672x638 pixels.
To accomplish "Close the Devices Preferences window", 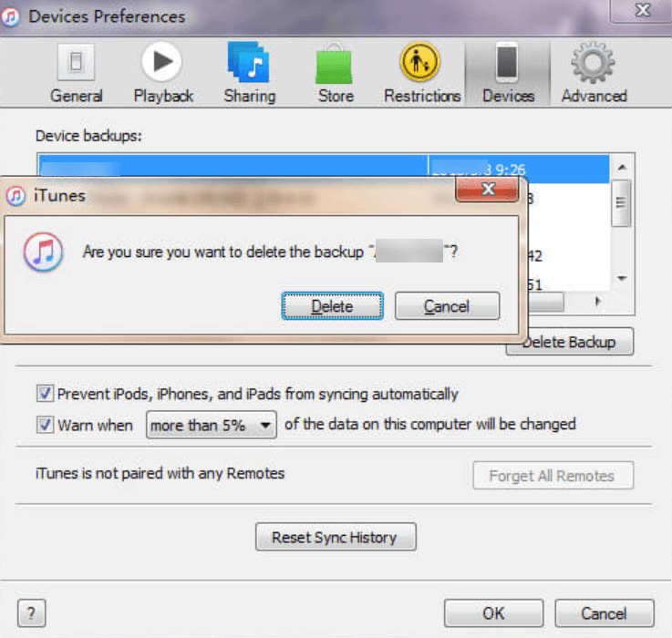I will point(642,10).
